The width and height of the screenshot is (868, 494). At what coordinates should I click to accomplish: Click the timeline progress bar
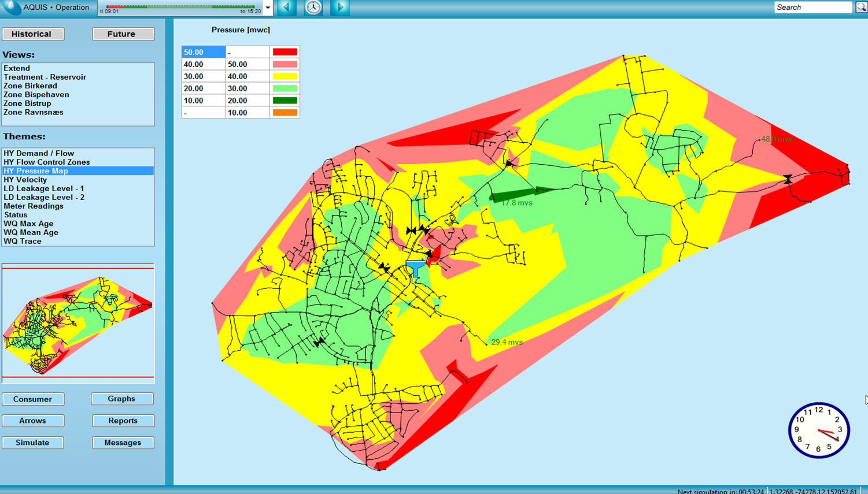(180, 7)
